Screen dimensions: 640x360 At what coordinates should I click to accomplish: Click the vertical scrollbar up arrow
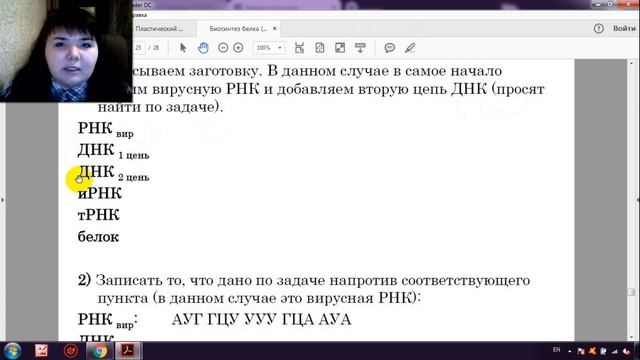point(631,64)
